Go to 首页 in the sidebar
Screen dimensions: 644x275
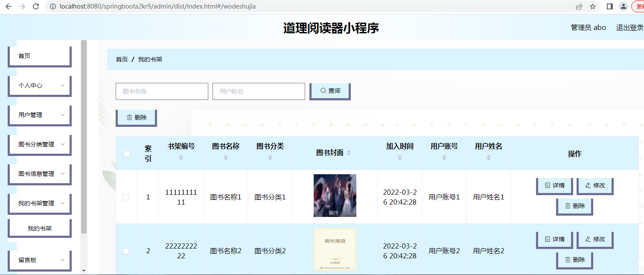[x=40, y=56]
